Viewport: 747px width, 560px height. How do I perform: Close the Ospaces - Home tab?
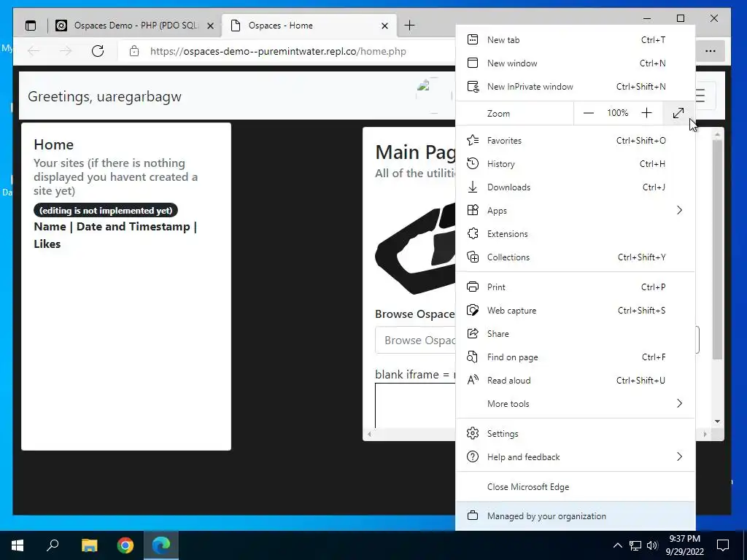(x=385, y=26)
